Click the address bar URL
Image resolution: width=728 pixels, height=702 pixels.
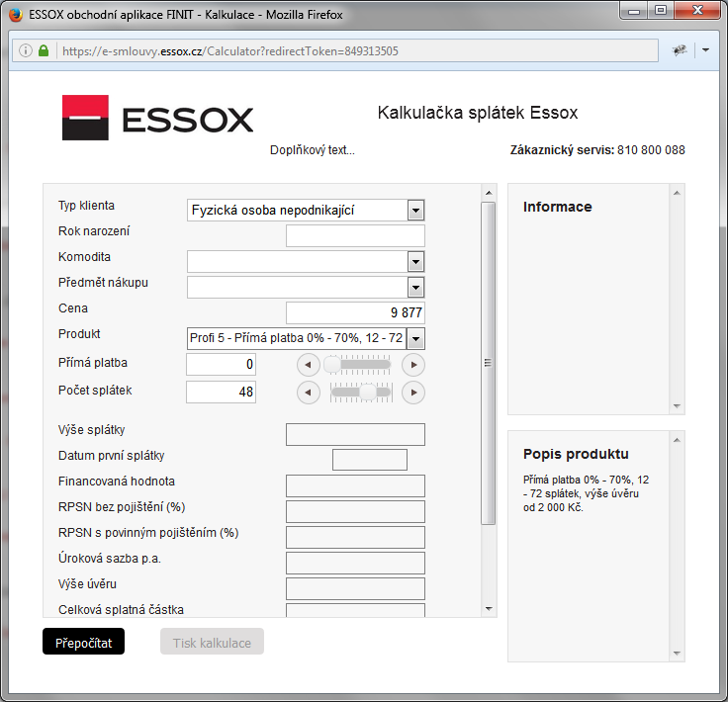coord(230,51)
